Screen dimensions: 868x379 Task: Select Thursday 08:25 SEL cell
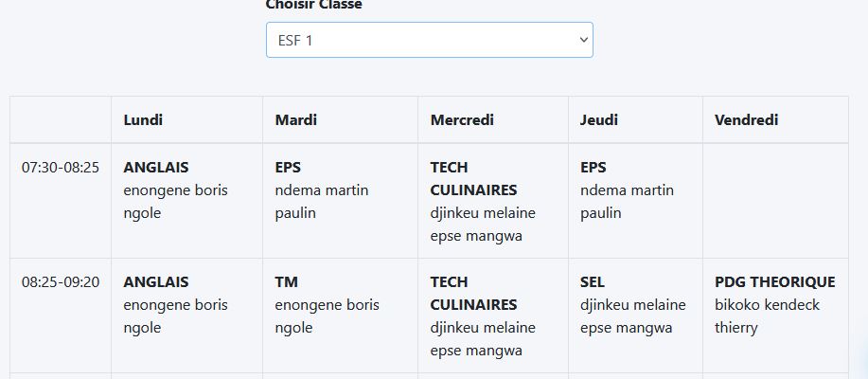635,316
